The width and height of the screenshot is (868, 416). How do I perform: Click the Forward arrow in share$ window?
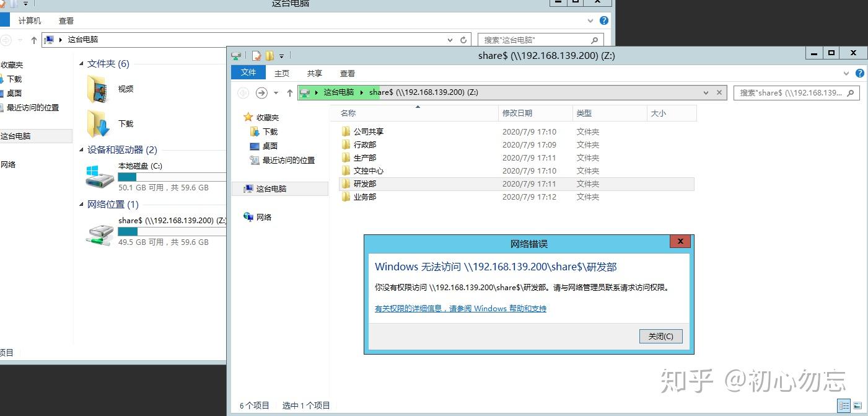tap(261, 92)
